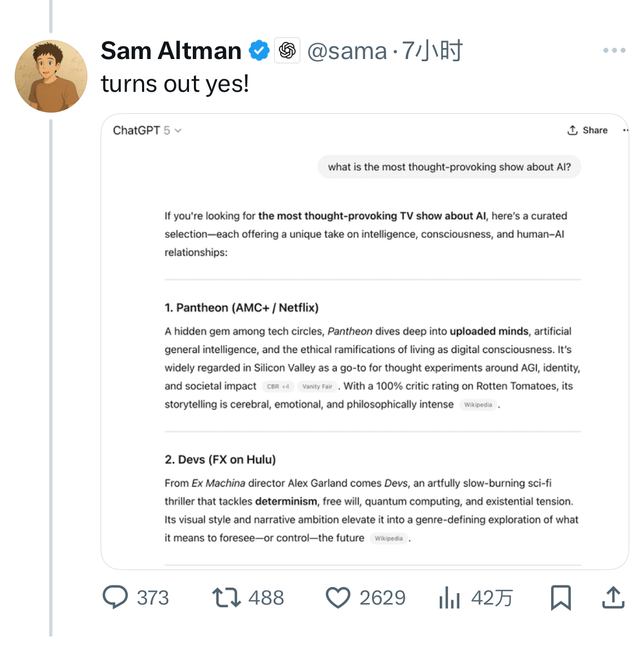Click Wikipedia citation after 'philosophically intense'

478,405
